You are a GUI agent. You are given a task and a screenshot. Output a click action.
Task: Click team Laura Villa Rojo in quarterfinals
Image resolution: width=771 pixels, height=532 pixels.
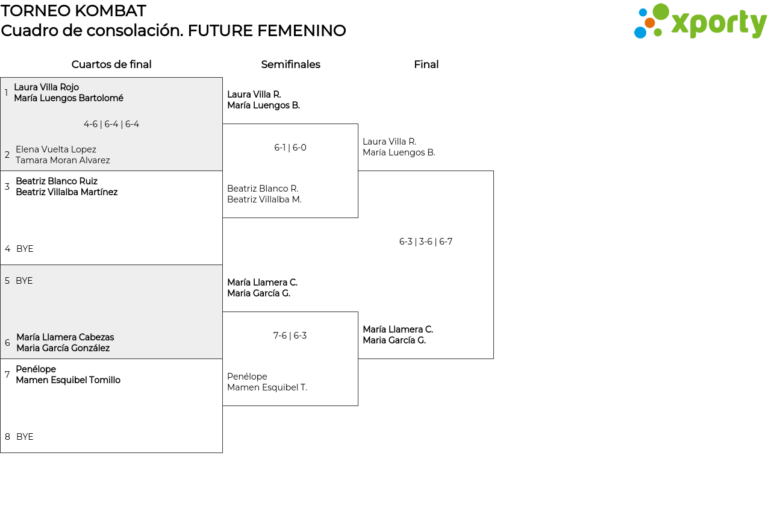(x=68, y=93)
